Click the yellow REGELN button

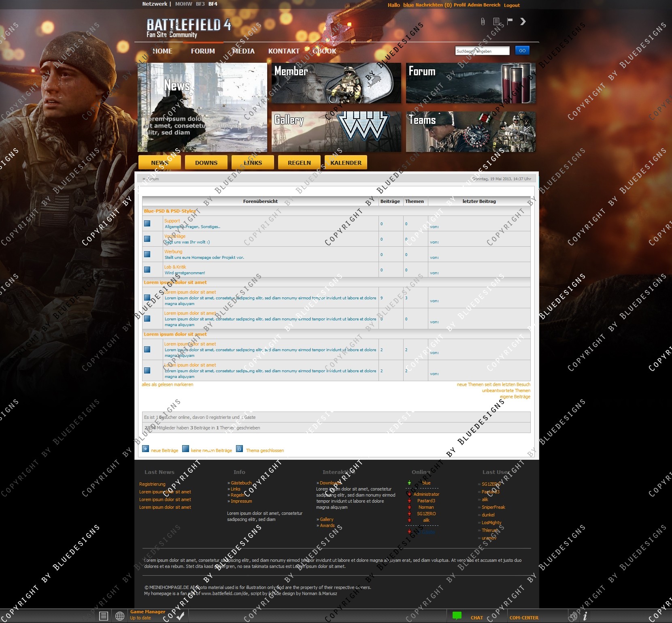click(x=299, y=162)
